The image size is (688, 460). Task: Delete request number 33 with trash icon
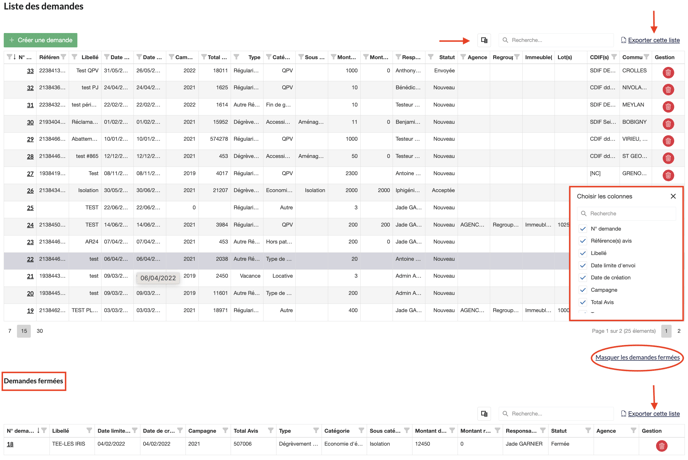point(668,72)
